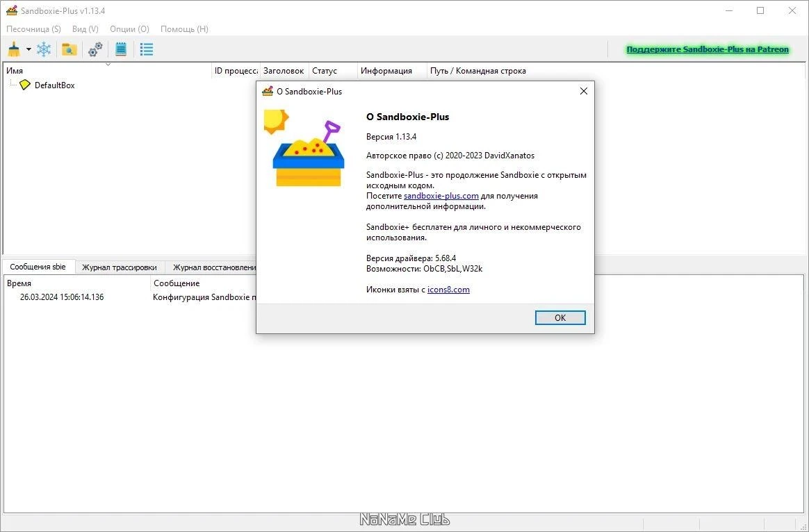Minimize the Sandboxie-Plus main window
This screenshot has width=809, height=532.
pyautogui.click(x=728, y=10)
